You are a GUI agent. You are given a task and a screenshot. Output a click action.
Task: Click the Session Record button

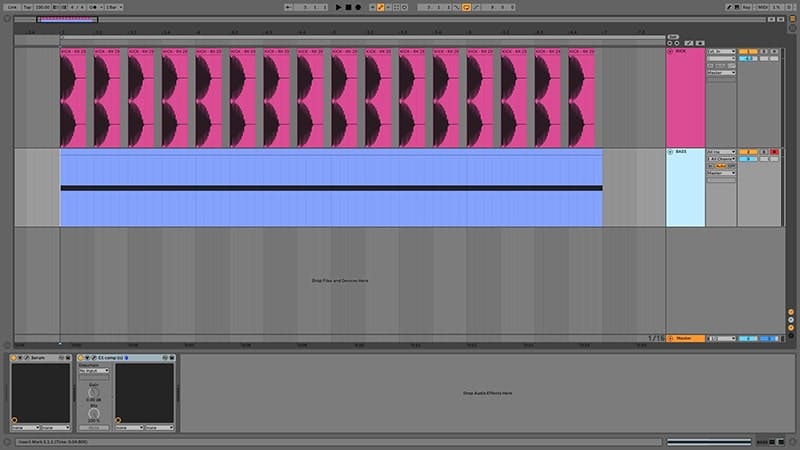point(405,7)
